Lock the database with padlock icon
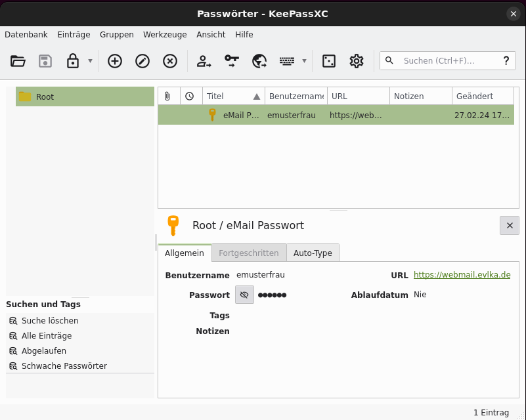The image size is (526, 420). [73, 61]
